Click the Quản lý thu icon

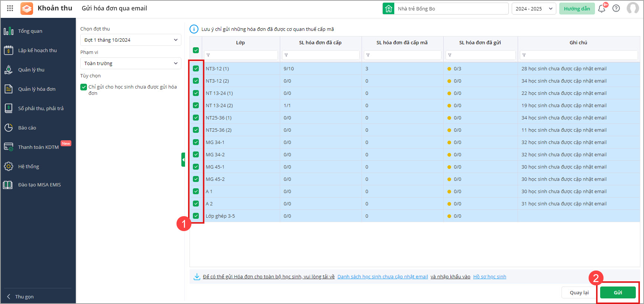(x=9, y=70)
